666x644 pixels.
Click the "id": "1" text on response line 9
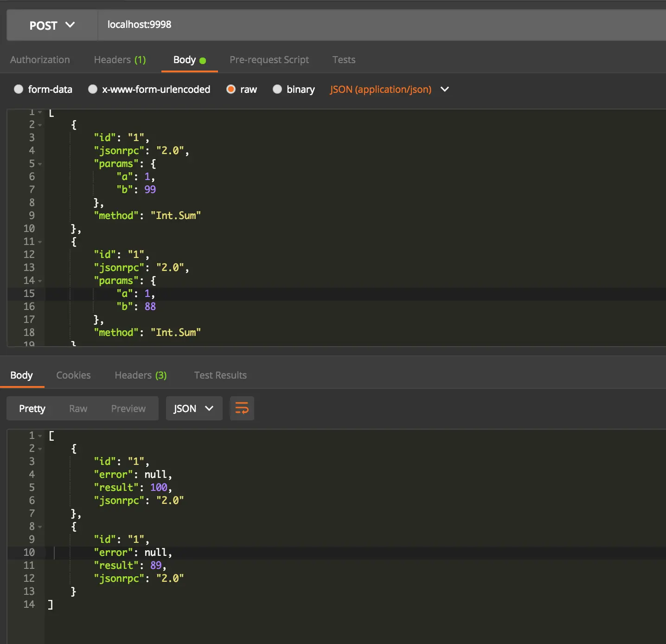click(122, 539)
